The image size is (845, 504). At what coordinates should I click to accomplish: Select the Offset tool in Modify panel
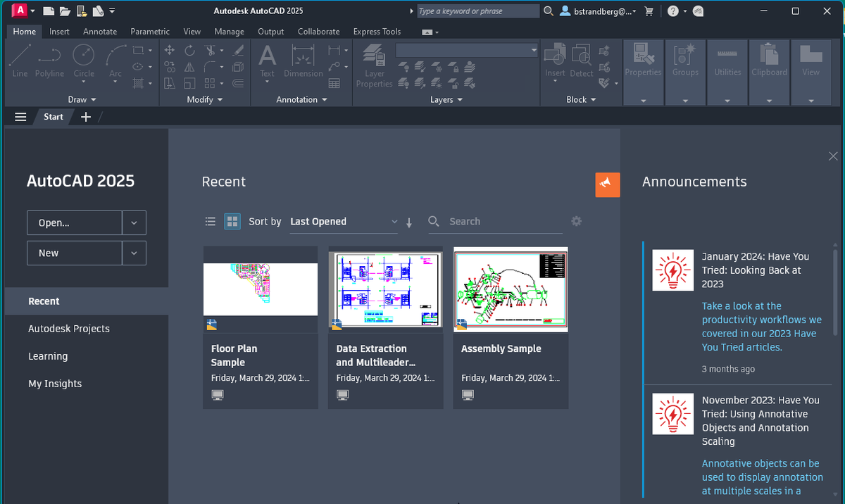click(239, 83)
